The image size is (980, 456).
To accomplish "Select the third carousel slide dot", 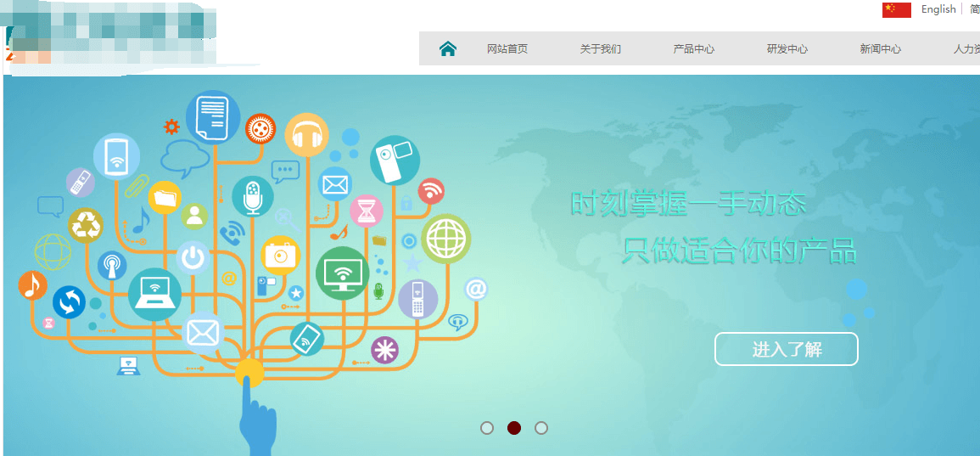I will (x=541, y=428).
